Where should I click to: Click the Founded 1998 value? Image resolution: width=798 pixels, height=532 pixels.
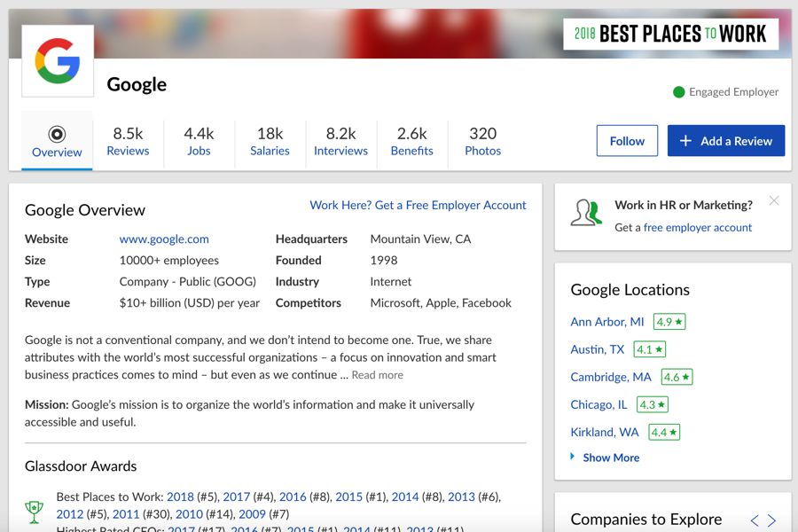pyautogui.click(x=384, y=261)
